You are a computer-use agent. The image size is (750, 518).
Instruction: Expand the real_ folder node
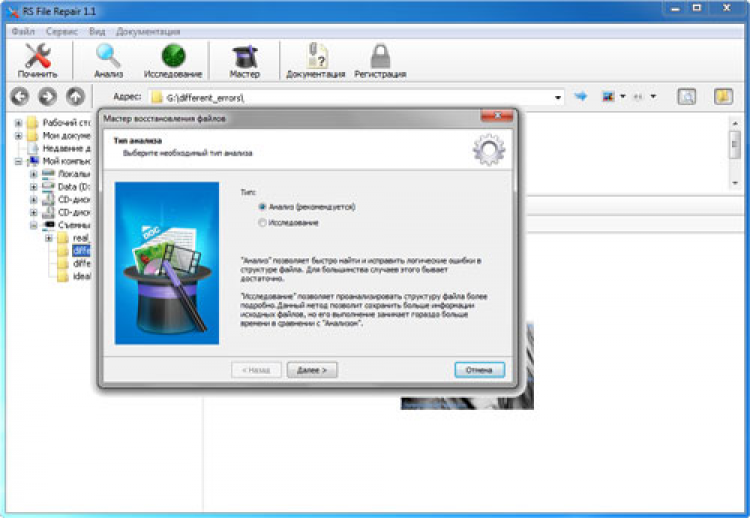tap(49, 238)
